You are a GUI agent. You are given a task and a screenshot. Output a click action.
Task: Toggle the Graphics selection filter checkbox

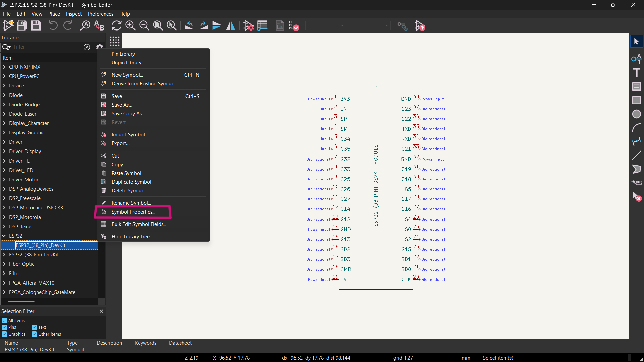[4, 334]
